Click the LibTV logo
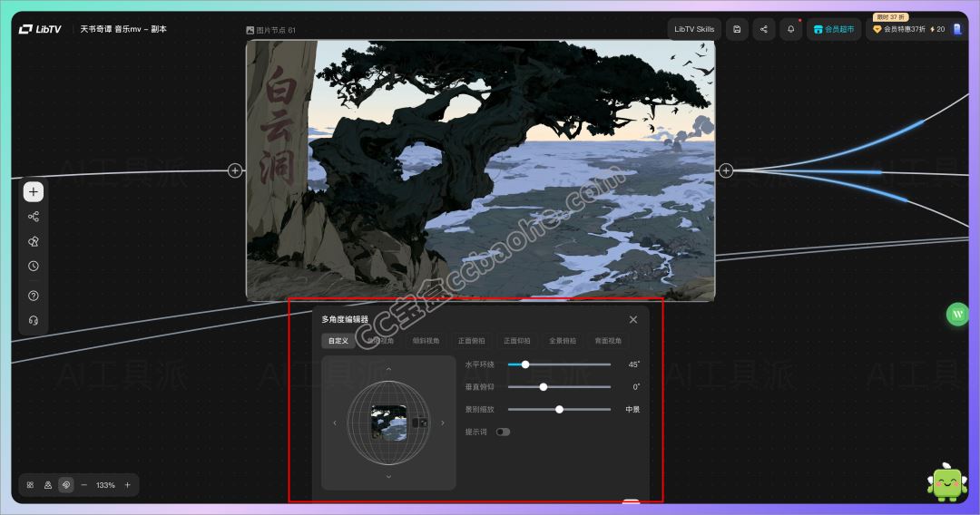The image size is (980, 515). 40,29
